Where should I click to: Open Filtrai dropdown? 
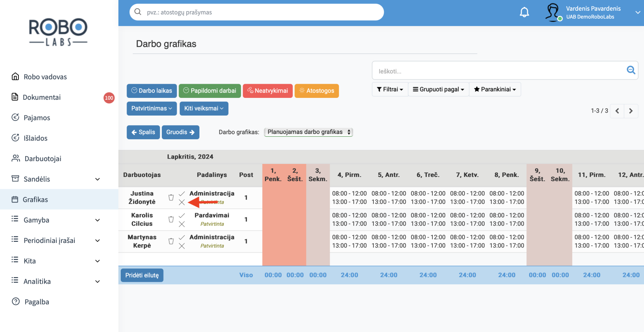[x=390, y=89]
